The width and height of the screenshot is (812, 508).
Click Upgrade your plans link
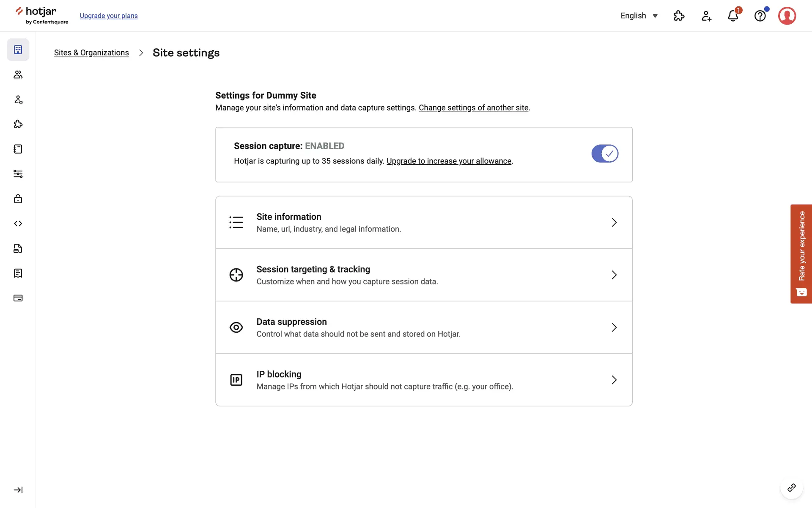(x=109, y=16)
